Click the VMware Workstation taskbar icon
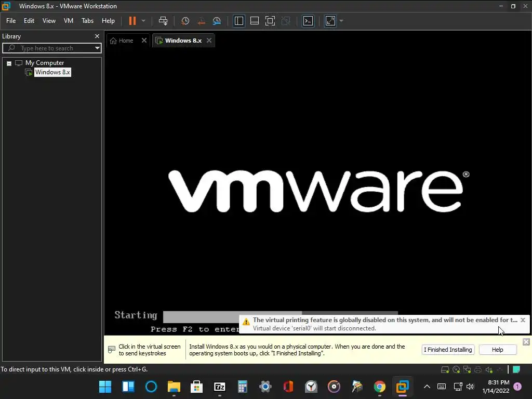Viewport: 532px width, 399px height. pyautogui.click(x=403, y=387)
